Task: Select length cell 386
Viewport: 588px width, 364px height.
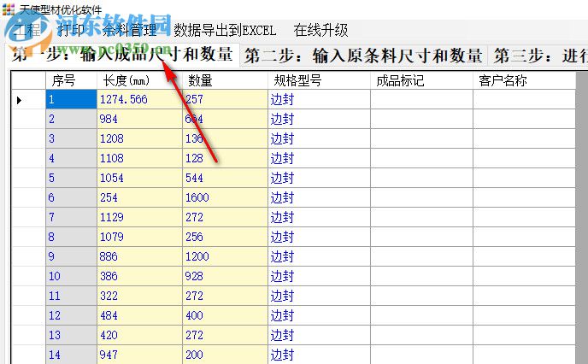Action: tap(139, 276)
